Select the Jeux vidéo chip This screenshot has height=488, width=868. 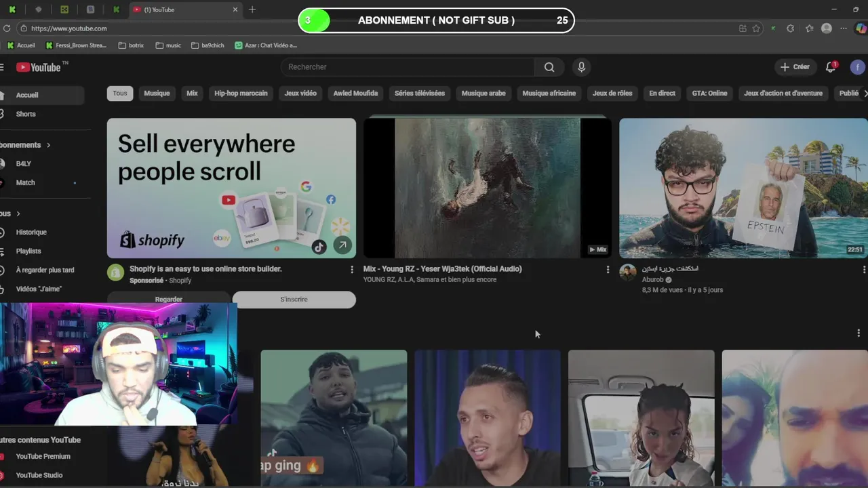point(300,94)
